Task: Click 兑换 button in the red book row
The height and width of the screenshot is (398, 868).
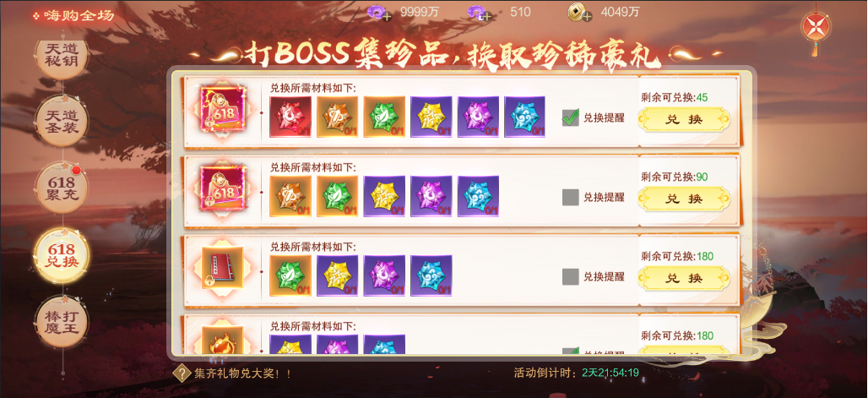Action: point(684,278)
